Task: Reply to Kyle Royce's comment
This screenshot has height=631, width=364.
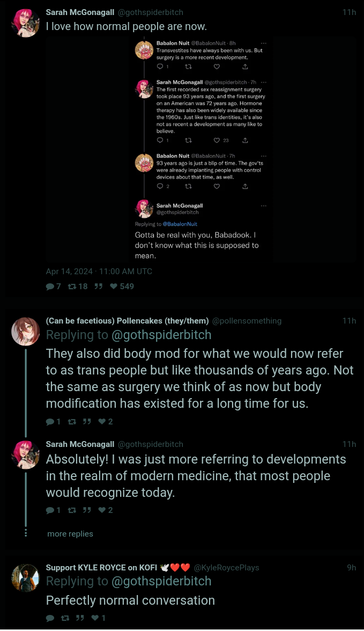Action: pos(50,618)
